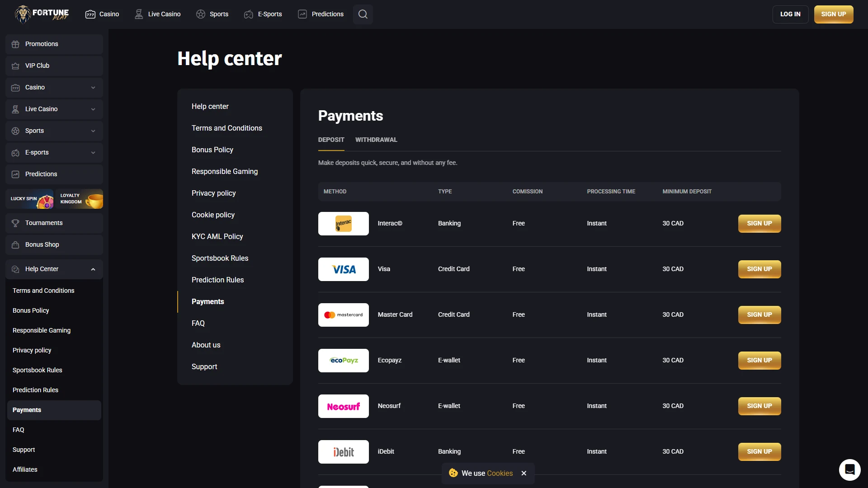The width and height of the screenshot is (868, 488).
Task: Open Support in help menu
Action: pyautogui.click(x=204, y=366)
